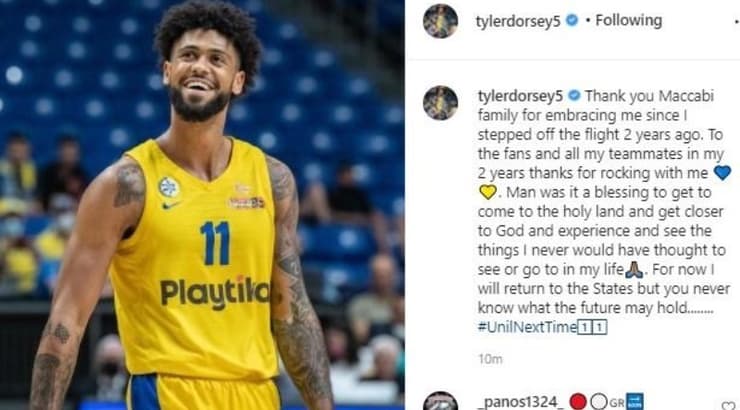Click verified badge in the caption

point(574,95)
